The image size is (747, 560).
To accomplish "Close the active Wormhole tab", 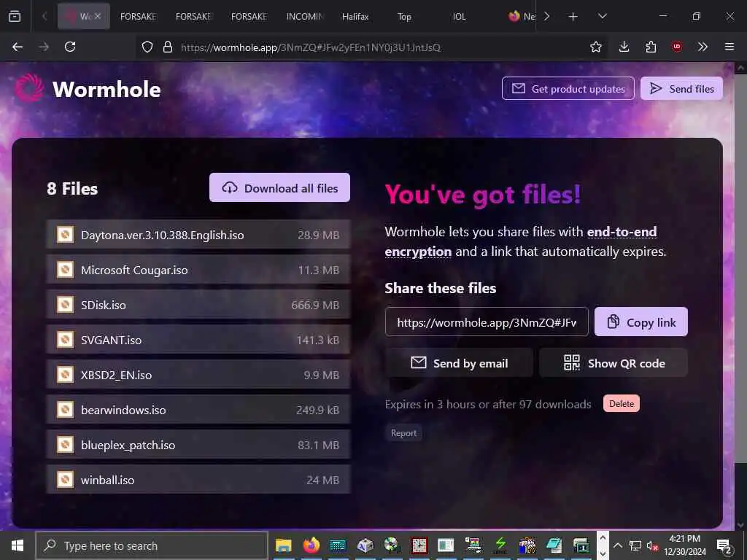I will pos(98,16).
